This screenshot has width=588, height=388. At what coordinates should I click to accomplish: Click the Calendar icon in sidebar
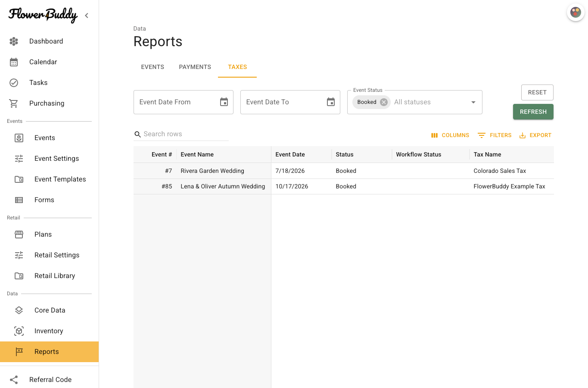click(x=14, y=62)
